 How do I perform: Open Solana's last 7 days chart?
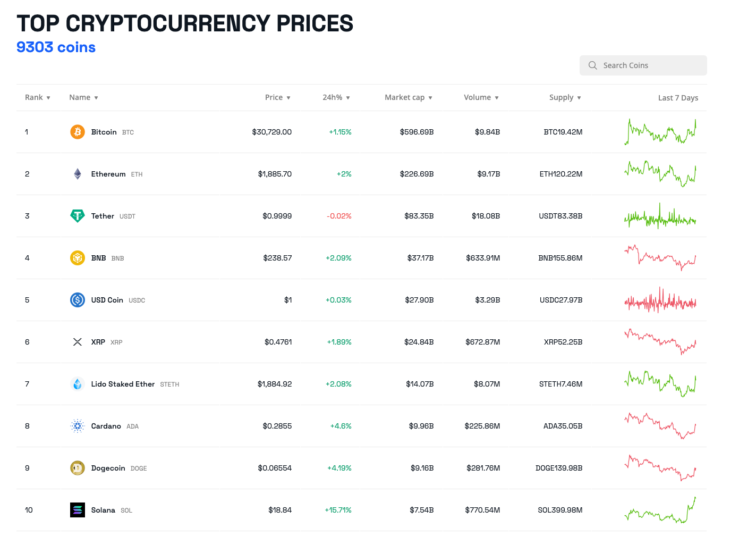(660, 510)
